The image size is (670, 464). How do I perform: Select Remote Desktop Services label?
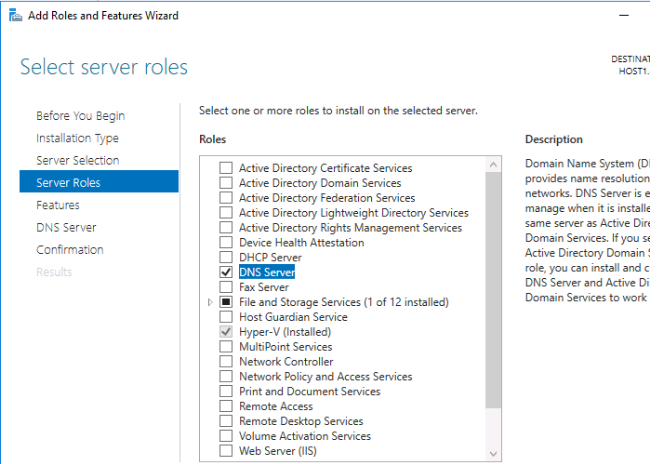click(x=301, y=421)
